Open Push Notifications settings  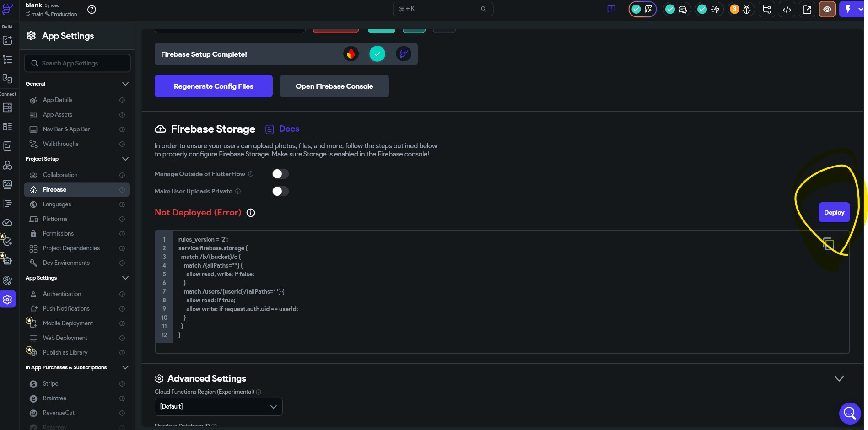tap(77, 309)
